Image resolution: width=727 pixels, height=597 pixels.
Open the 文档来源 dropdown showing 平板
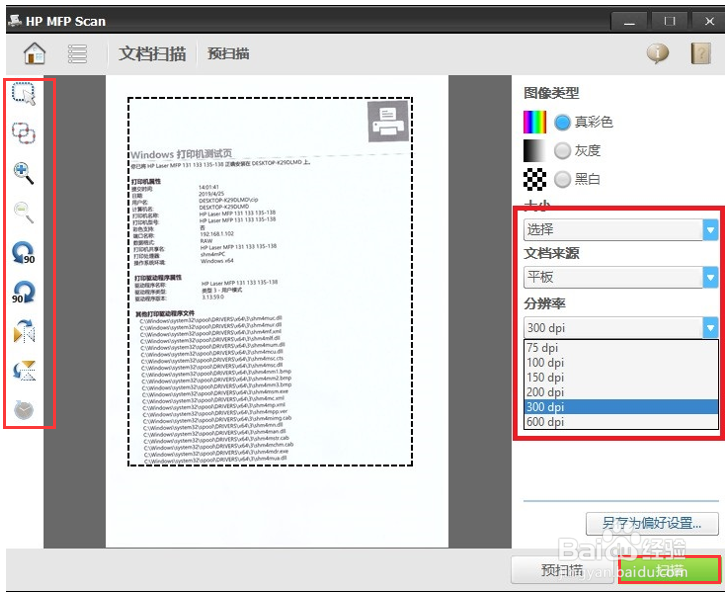[x=621, y=277]
